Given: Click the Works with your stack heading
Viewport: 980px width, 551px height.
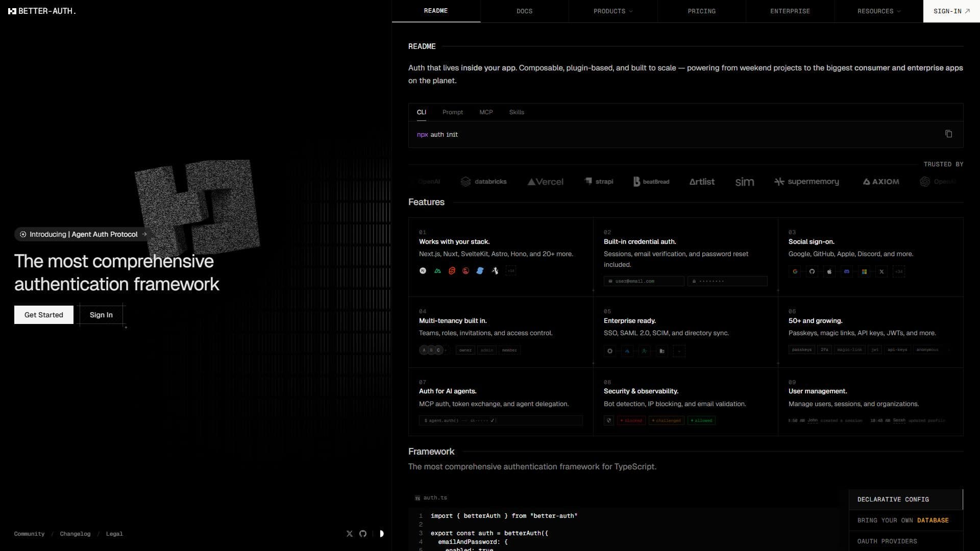Looking at the screenshot, I should click(x=454, y=242).
